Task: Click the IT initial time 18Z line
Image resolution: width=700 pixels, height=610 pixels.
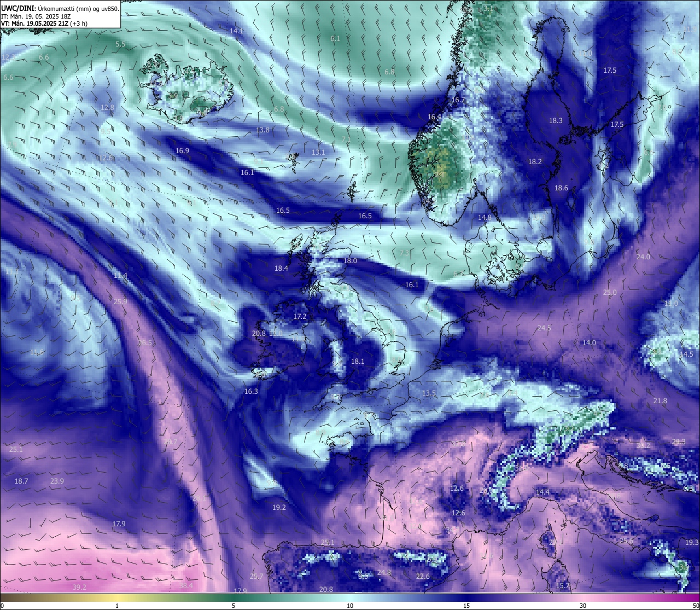Action: click(x=35, y=16)
